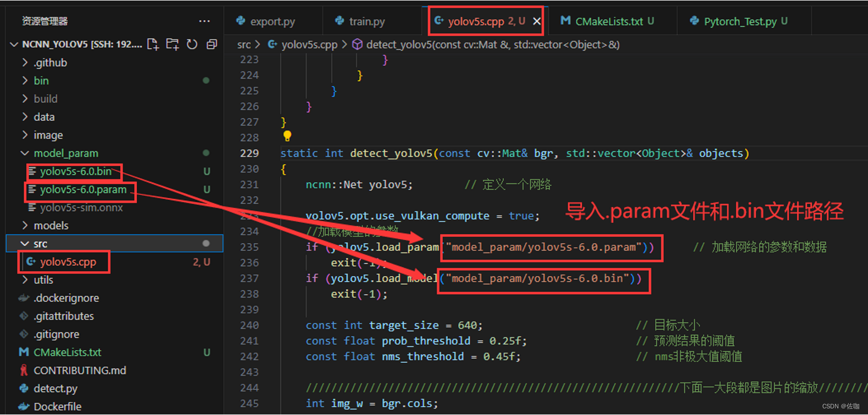Click the yolov5s.cpp C++ icon in explorer
The width and height of the screenshot is (868, 415).
click(x=31, y=262)
